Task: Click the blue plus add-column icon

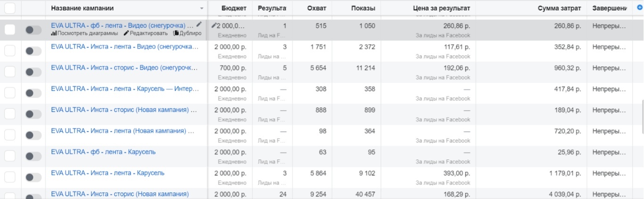Action: (x=639, y=8)
